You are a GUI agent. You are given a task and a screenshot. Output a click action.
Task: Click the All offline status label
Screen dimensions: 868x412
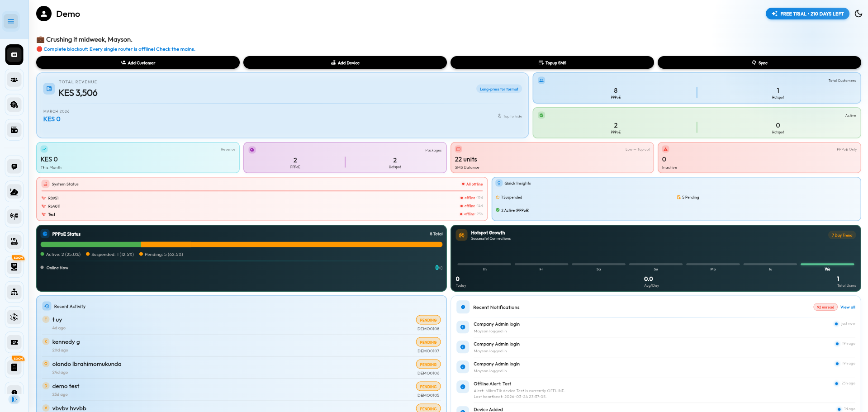pos(472,184)
